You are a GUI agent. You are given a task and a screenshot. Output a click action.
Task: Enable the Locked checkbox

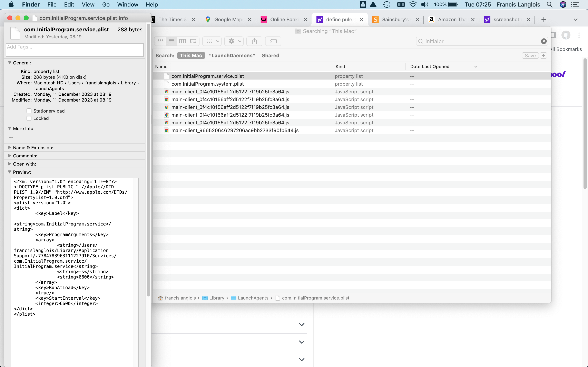point(29,118)
